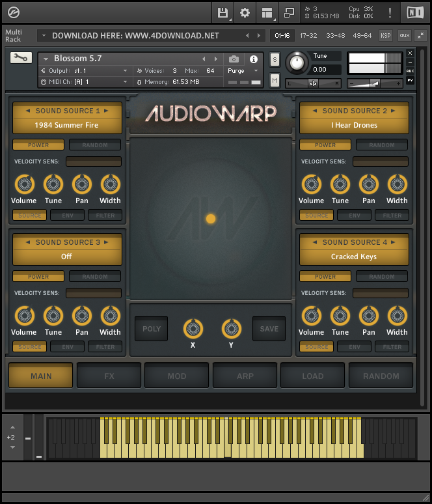Screen dimensions: 432x504
Task: Click the save floppy disk icon
Action: tap(223, 13)
